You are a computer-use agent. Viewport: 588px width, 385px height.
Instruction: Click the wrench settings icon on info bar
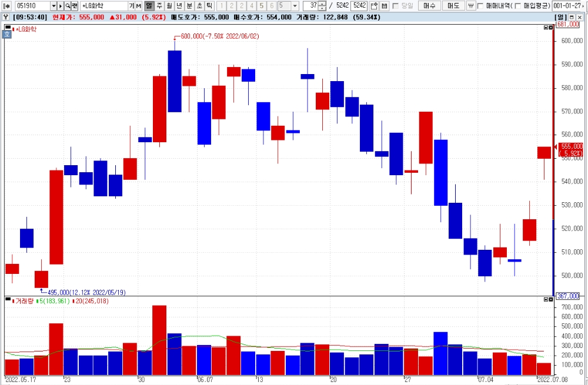[x=6, y=17]
